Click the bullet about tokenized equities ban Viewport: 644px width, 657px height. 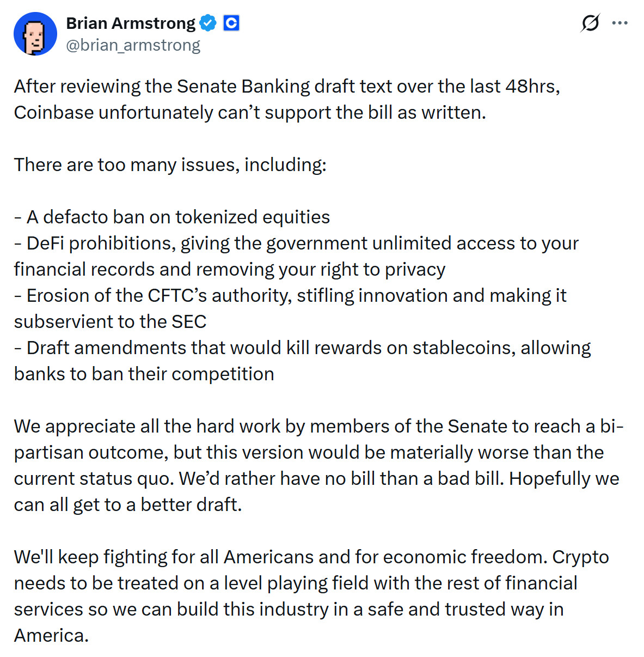point(172,217)
